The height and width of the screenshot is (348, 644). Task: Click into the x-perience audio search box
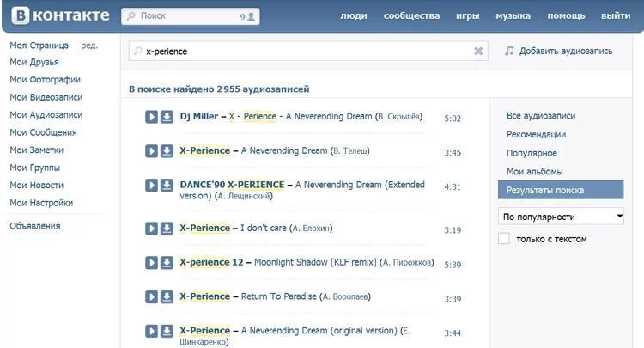(308, 51)
